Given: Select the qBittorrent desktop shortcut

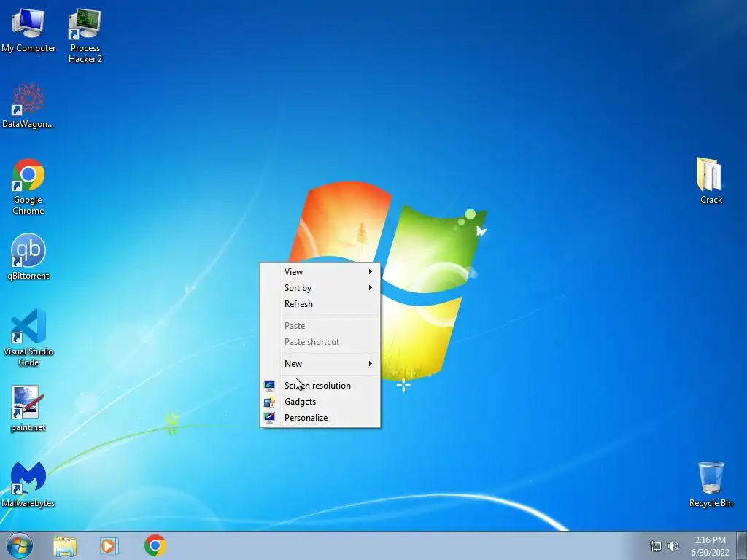Looking at the screenshot, I should pyautogui.click(x=28, y=257).
